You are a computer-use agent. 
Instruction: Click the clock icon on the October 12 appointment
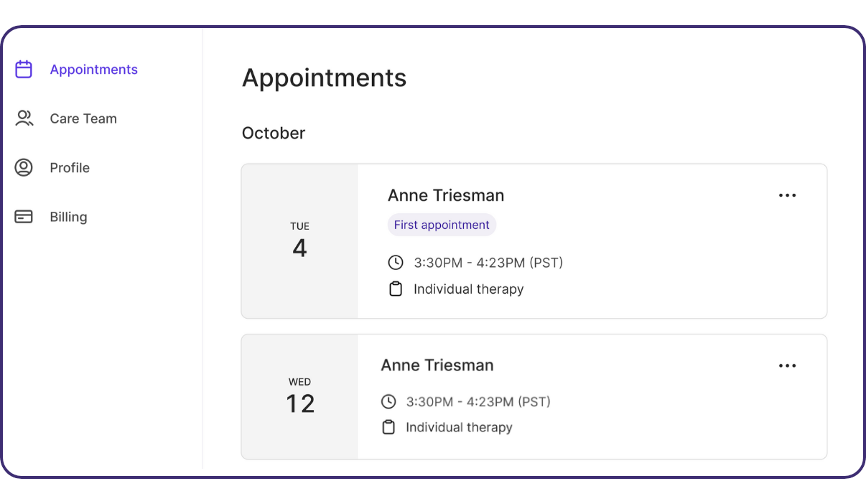388,401
